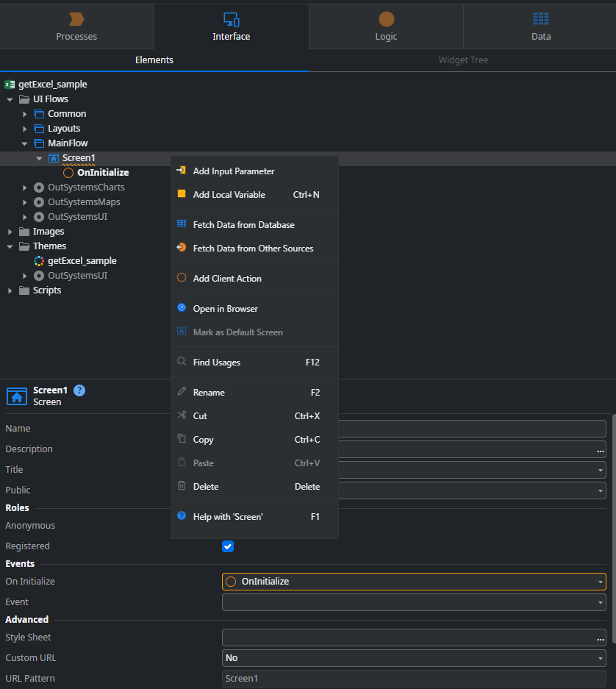Expand the Scripts folder
This screenshot has height=689, width=616.
pyautogui.click(x=10, y=291)
